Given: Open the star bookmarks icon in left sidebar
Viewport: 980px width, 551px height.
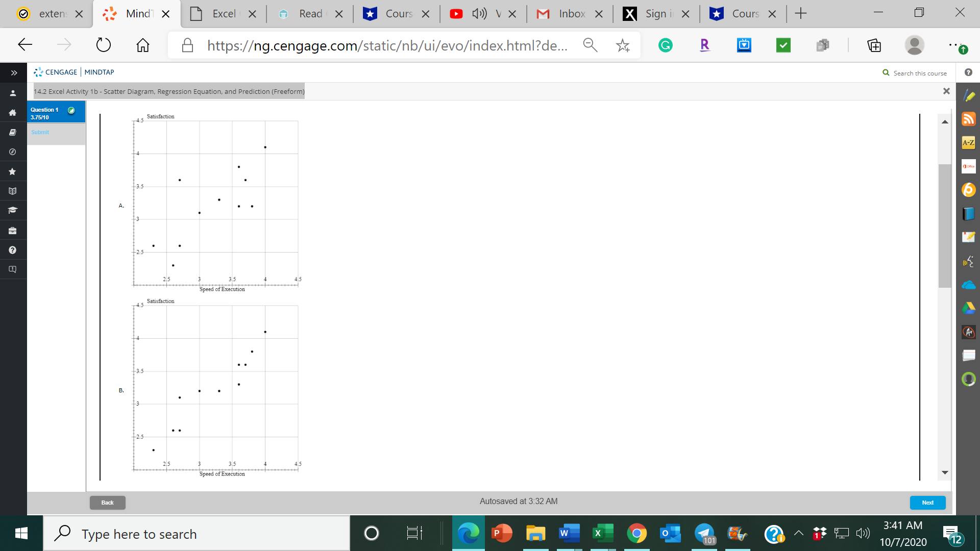Looking at the screenshot, I should click(12, 171).
